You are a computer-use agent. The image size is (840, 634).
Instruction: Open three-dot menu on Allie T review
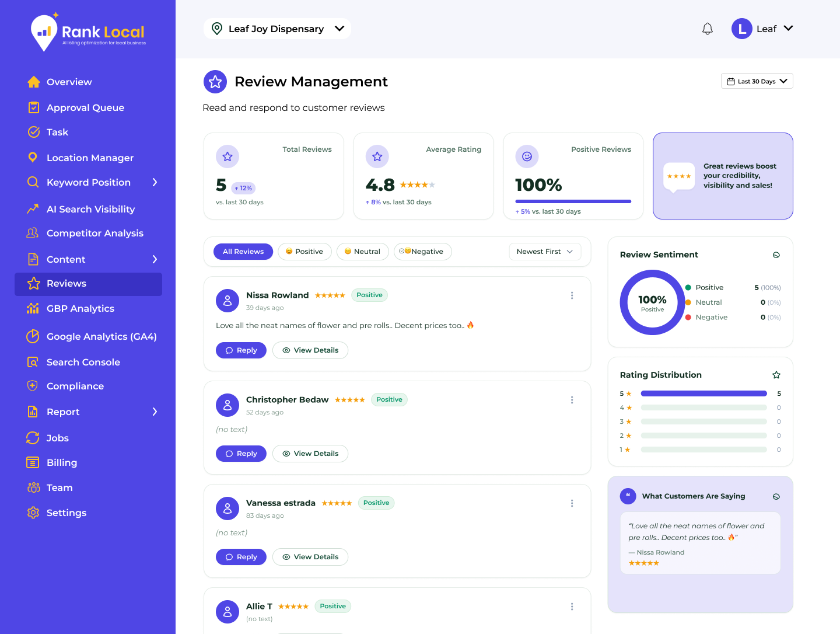[x=572, y=607]
